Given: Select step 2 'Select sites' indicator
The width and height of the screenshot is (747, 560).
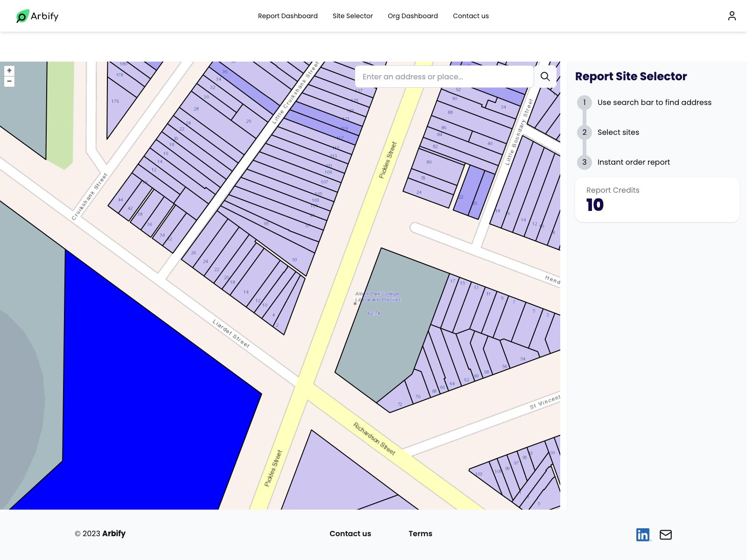Looking at the screenshot, I should [584, 132].
